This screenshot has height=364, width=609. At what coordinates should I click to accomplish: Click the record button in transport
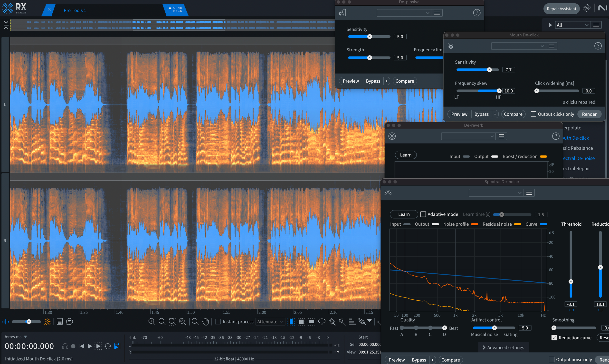pyautogui.click(x=73, y=346)
